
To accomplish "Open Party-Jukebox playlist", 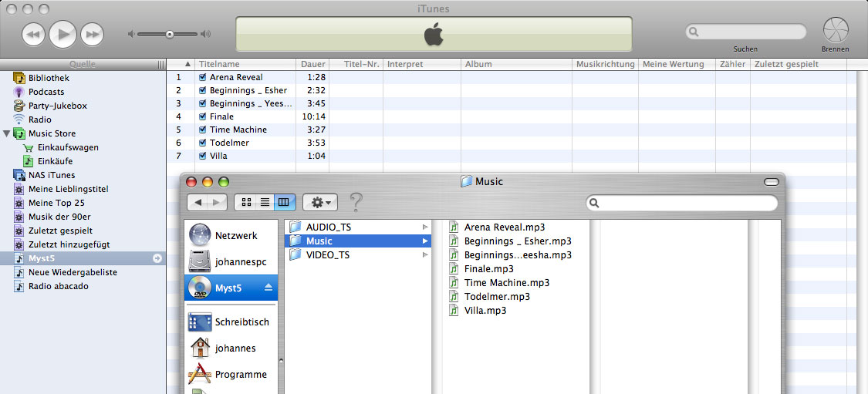I will pos(57,106).
